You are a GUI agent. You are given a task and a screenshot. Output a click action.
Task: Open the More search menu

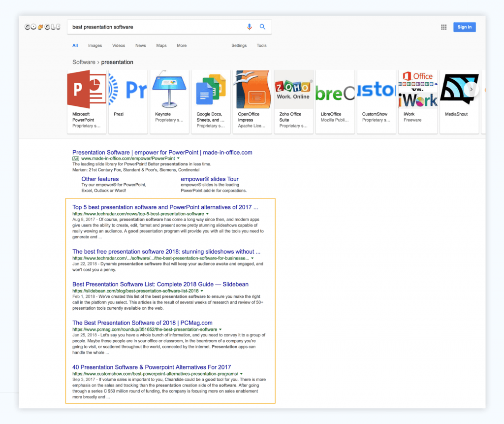point(182,46)
